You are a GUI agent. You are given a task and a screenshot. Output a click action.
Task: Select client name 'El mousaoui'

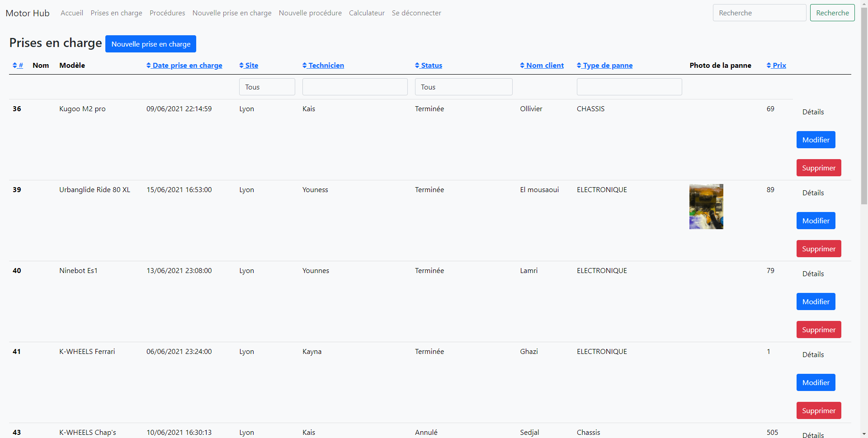point(539,190)
